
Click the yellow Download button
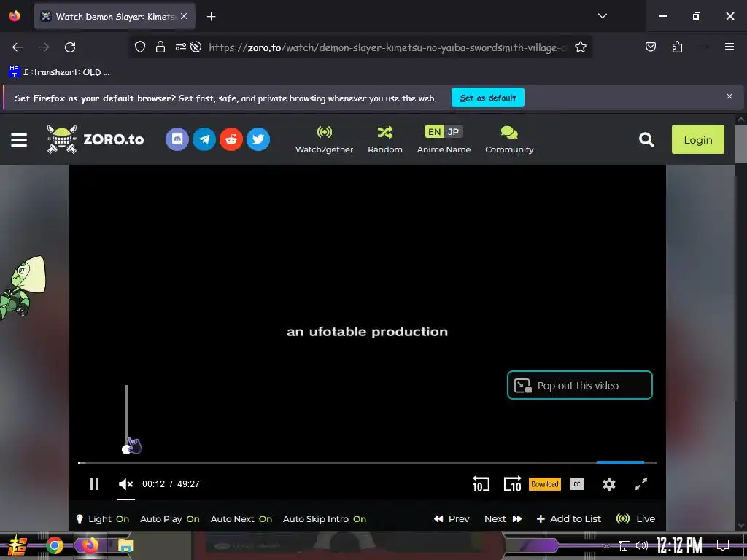[544, 484]
